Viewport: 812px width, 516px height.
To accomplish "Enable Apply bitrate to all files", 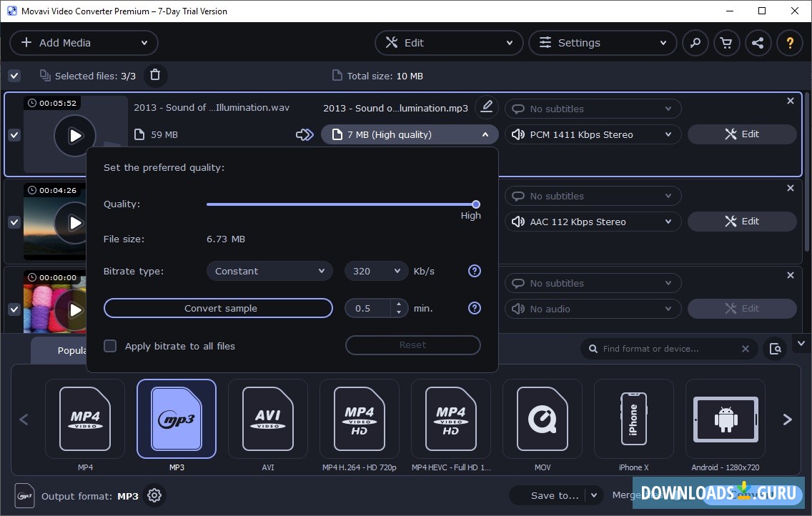I will point(110,346).
